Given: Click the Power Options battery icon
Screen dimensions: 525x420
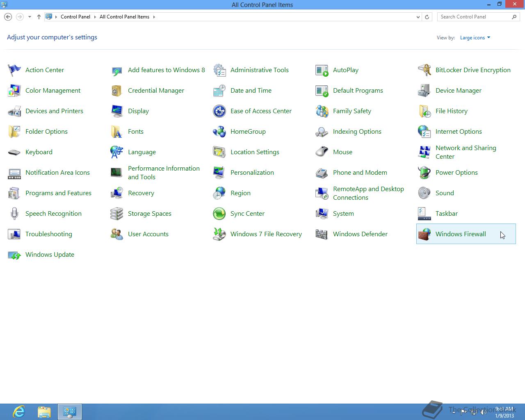Looking at the screenshot, I should pyautogui.click(x=425, y=173).
